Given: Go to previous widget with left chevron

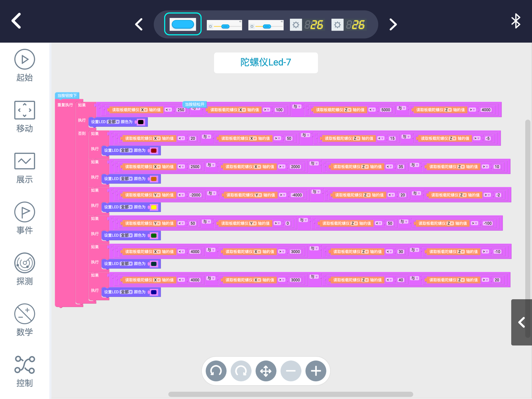Looking at the screenshot, I should (x=139, y=24).
